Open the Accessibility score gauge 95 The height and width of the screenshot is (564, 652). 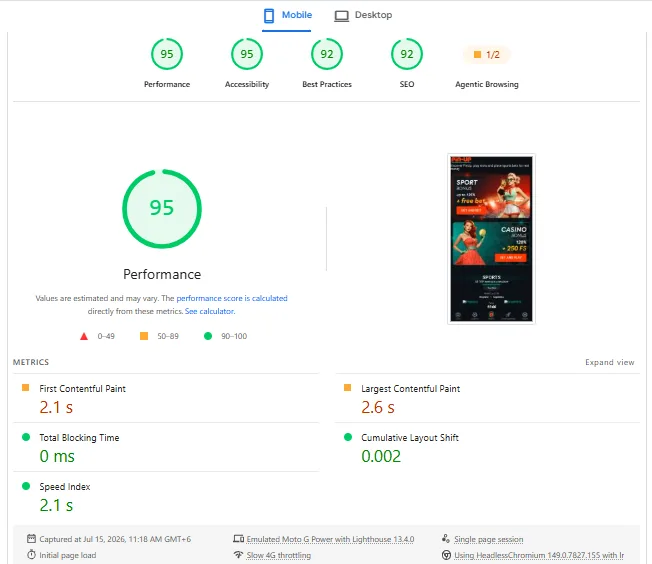247,54
